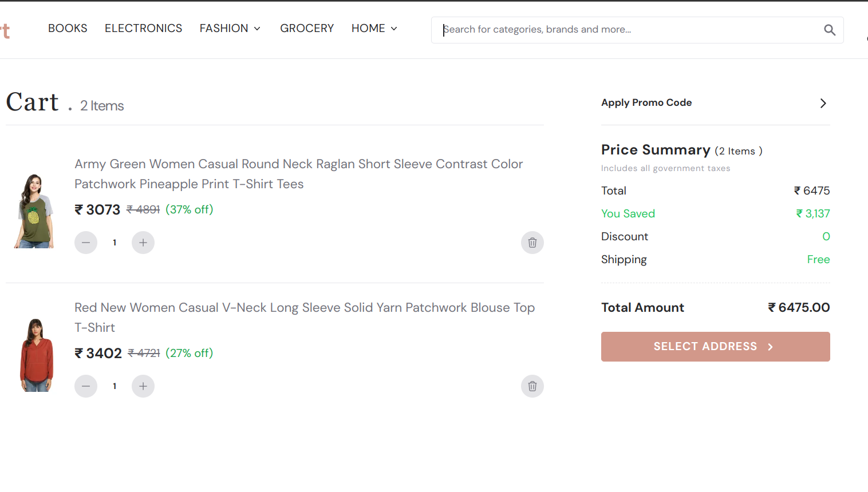Decrease quantity of Army Green T-shirt
Viewport: 868px width, 492px height.
(x=86, y=243)
